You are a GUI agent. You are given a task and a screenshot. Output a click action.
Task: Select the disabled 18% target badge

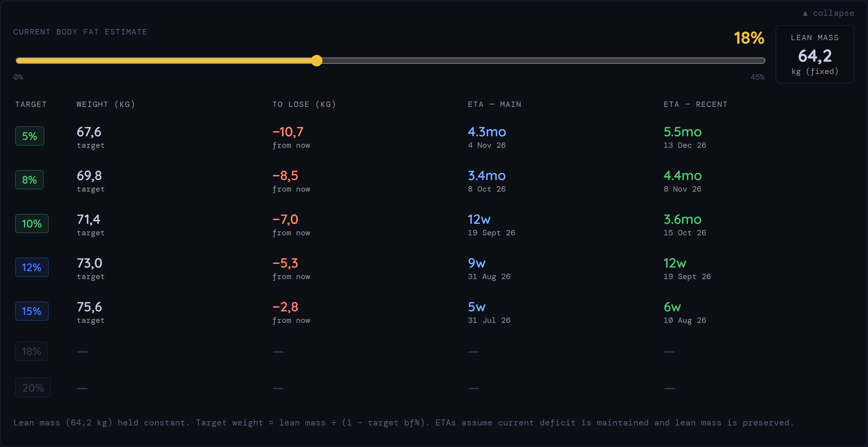(x=32, y=351)
